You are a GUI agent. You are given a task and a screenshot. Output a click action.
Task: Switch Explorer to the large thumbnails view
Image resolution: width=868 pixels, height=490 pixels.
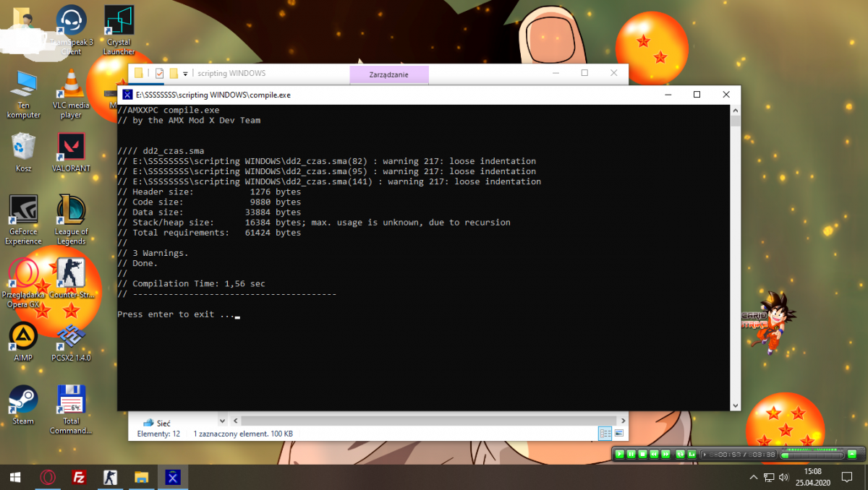tap(618, 434)
